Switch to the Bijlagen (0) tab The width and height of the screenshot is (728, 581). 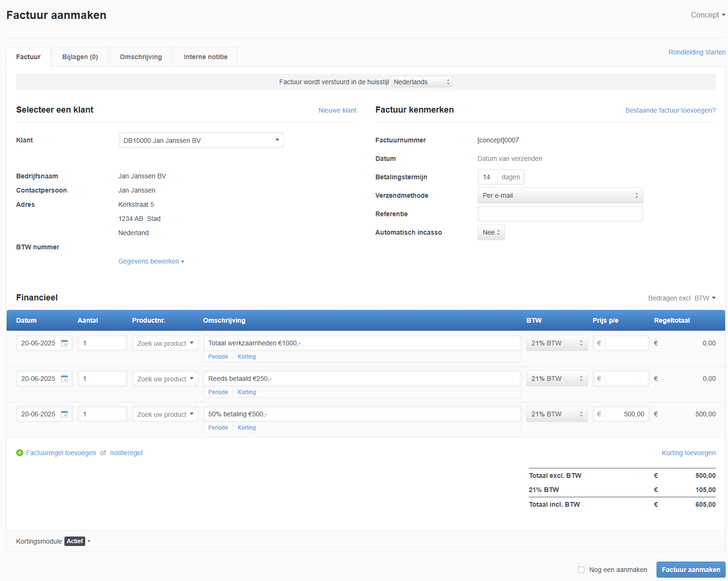(x=80, y=57)
